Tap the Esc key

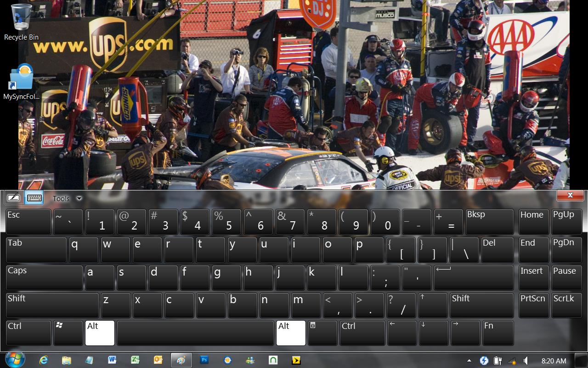coord(28,222)
